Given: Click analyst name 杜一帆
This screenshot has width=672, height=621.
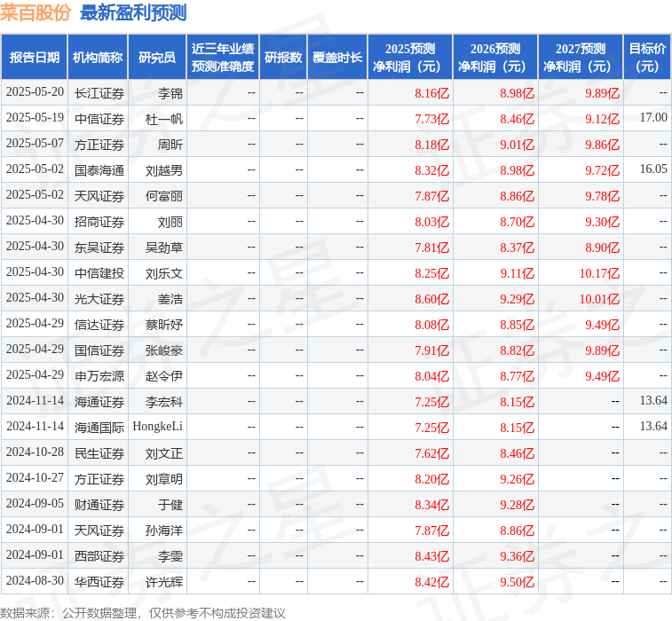Looking at the screenshot, I should click(x=164, y=119).
